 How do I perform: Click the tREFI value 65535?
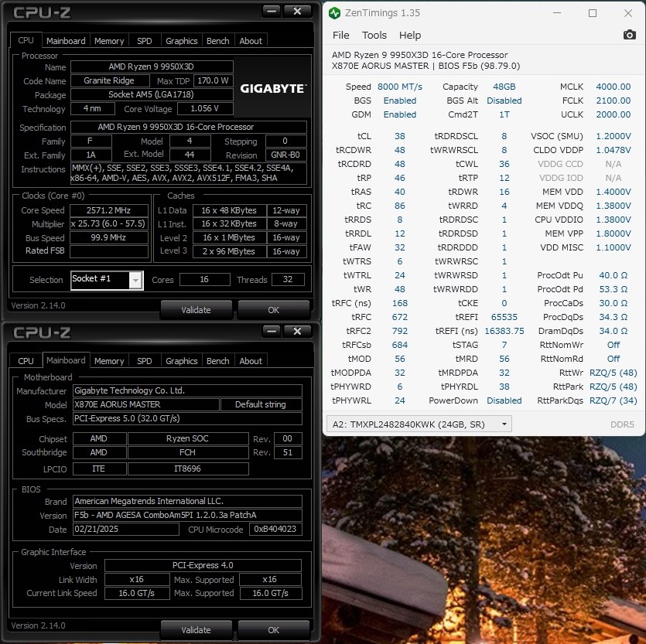coord(504,317)
